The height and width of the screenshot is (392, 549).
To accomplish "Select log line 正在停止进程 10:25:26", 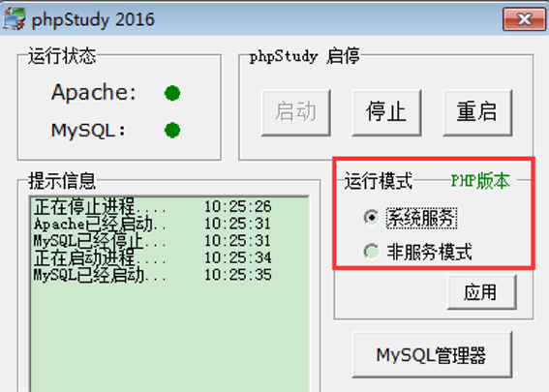I will tap(153, 206).
